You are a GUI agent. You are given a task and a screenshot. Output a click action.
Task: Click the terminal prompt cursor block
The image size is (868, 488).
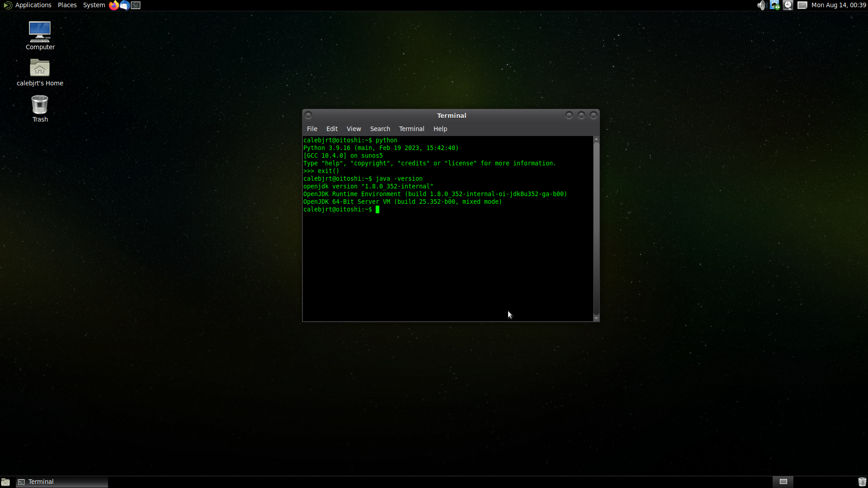tap(377, 209)
